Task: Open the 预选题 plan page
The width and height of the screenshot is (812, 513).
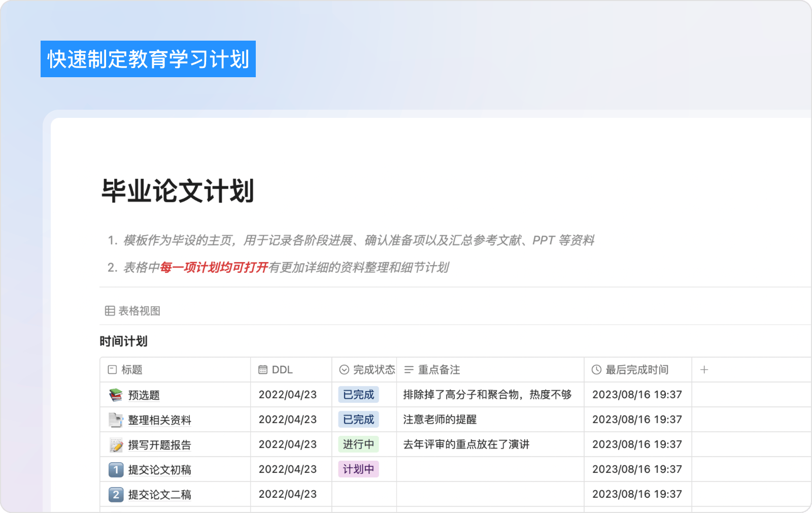Action: pyautogui.click(x=144, y=395)
